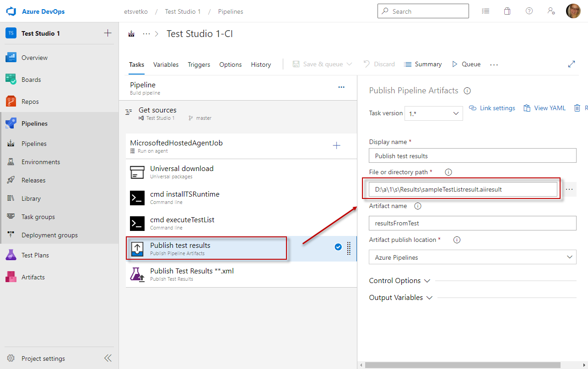Select the cmd installTSRuntime task

242,198
